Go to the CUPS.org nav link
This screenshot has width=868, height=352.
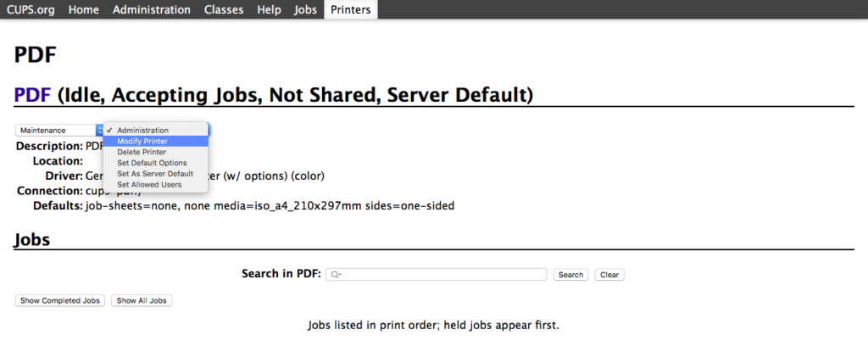(x=30, y=10)
